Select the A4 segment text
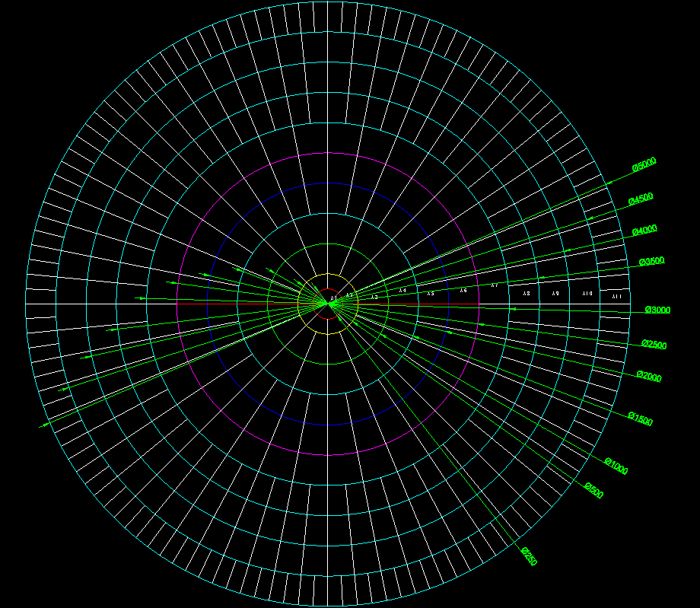 [x=402, y=291]
